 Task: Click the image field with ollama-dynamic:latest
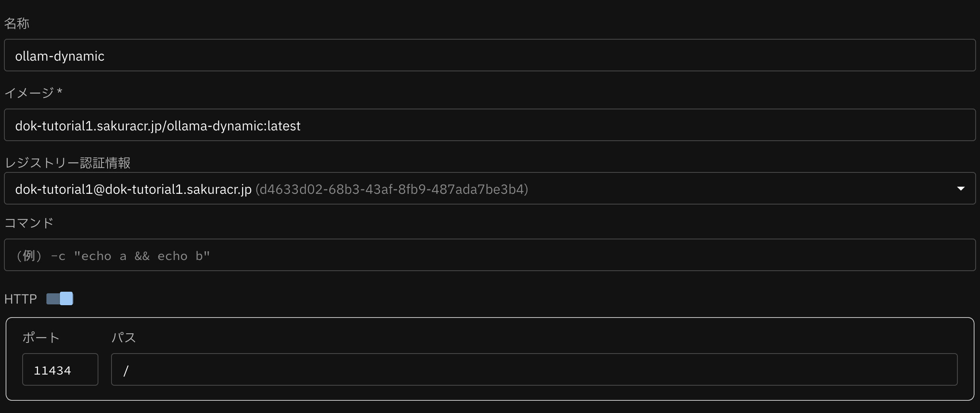pyautogui.click(x=490, y=125)
